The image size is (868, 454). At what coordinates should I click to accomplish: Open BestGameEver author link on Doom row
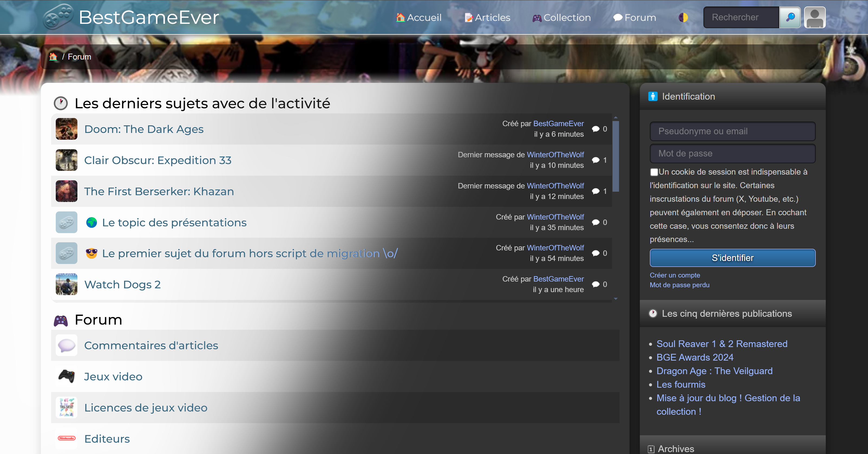click(558, 124)
